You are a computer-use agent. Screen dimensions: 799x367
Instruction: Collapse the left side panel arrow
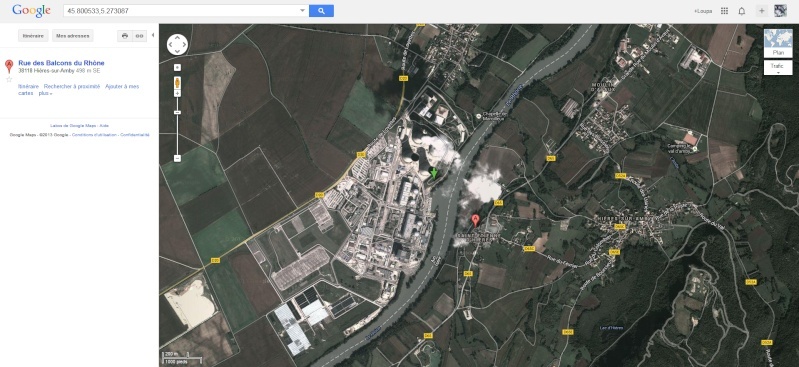pyautogui.click(x=153, y=35)
